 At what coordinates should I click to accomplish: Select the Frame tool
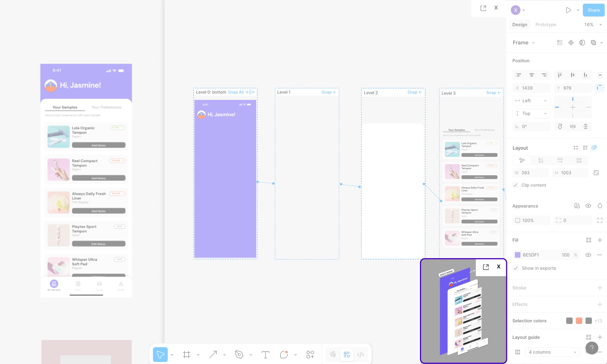click(x=187, y=354)
